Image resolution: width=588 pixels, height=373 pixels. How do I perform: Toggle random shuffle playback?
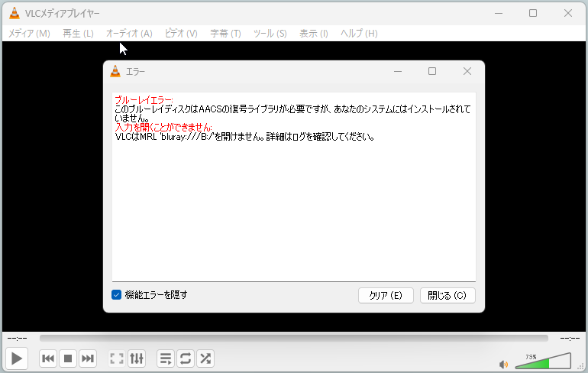pos(205,358)
